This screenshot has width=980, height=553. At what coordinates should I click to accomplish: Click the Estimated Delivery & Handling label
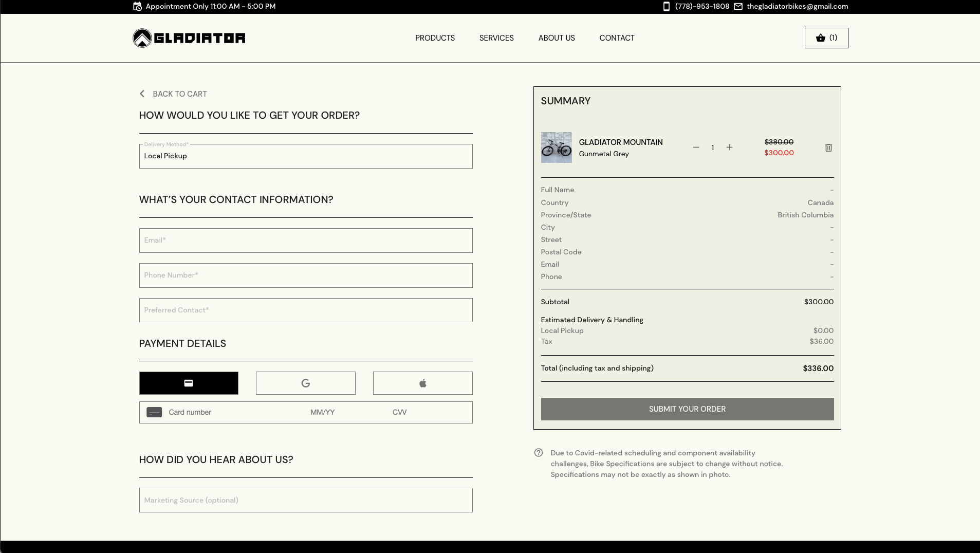592,320
